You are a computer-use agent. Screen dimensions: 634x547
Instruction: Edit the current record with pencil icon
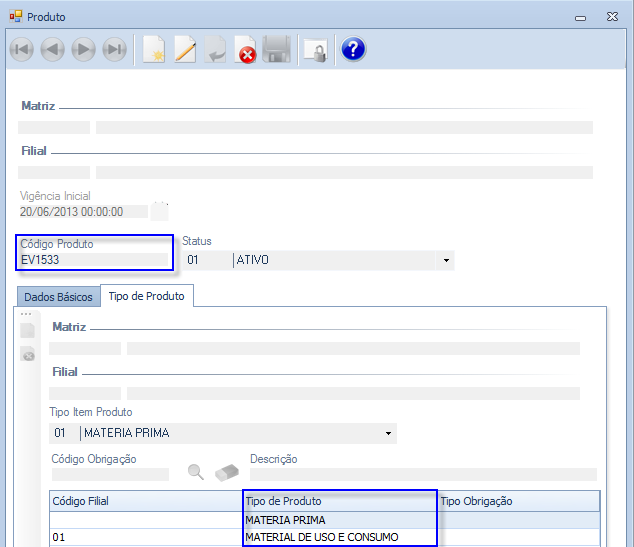click(185, 50)
